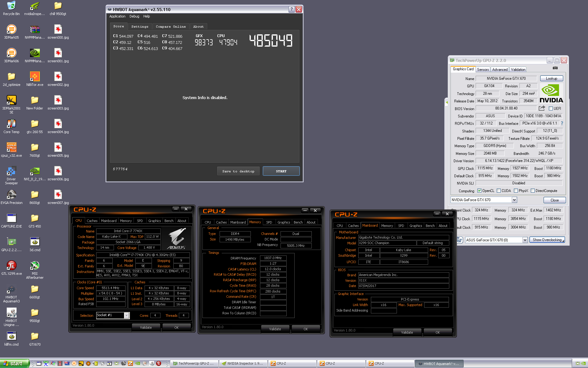This screenshot has height=368, width=588.
Task: Select the killfm.cmd desktop icon
Action: pyautogui.click(x=11, y=339)
